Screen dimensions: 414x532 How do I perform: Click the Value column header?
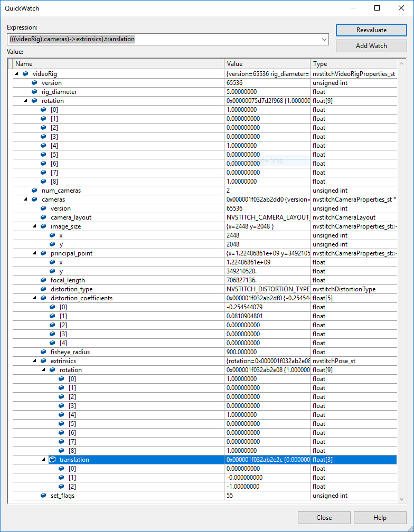pyautogui.click(x=267, y=64)
